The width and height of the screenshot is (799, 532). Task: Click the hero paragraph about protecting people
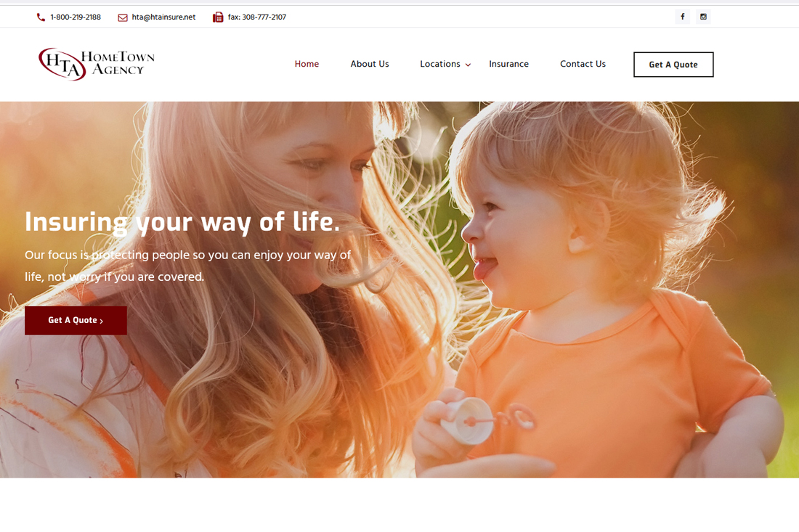tap(187, 266)
